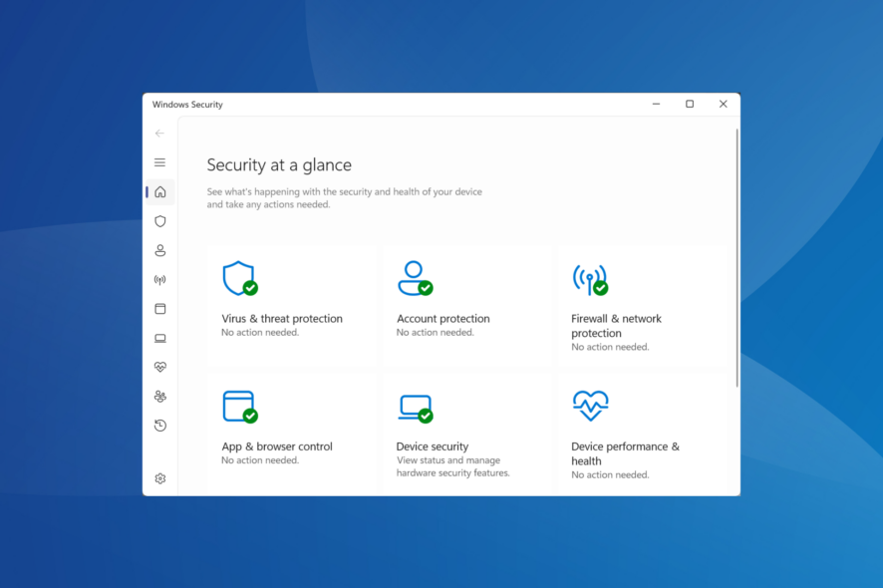Click the large window icon for App control
This screenshot has height=588, width=883.
(240, 407)
